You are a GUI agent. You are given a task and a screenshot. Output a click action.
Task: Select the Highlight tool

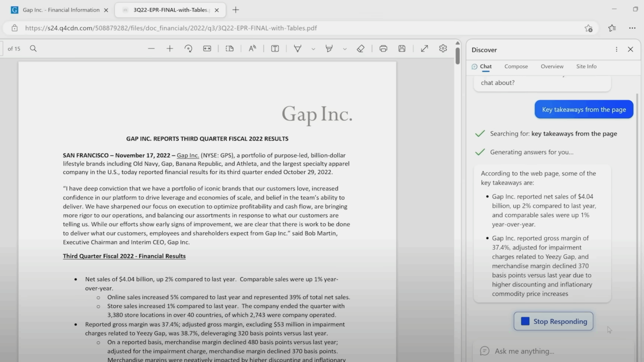[x=329, y=49]
